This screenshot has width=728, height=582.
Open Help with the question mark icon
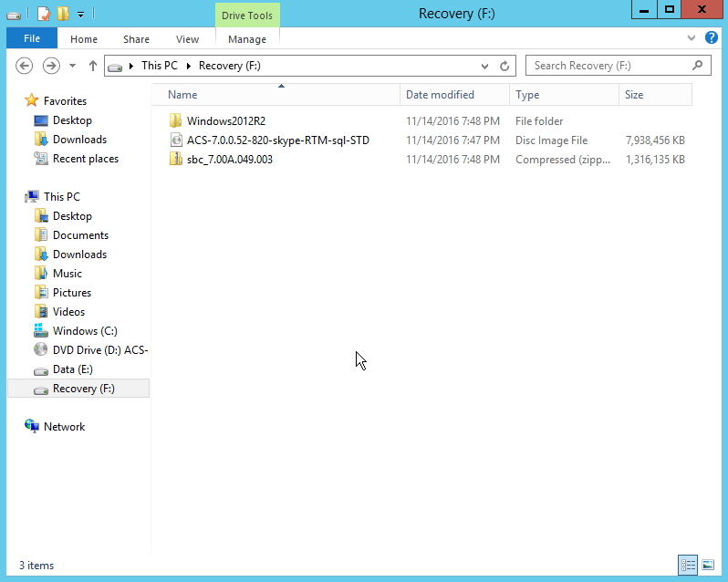click(711, 37)
